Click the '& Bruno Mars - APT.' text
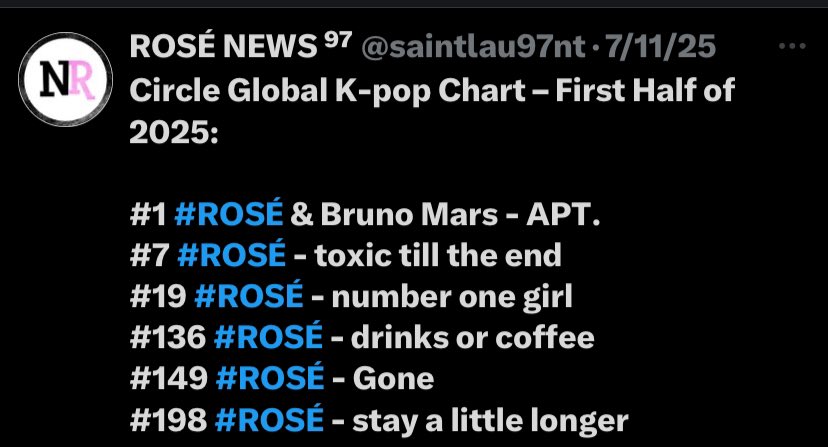The width and height of the screenshot is (828, 447). [x=445, y=214]
